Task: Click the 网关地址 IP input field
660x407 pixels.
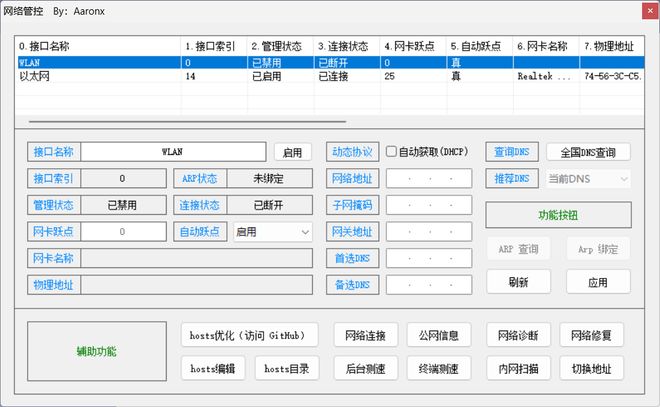Action: [x=429, y=232]
